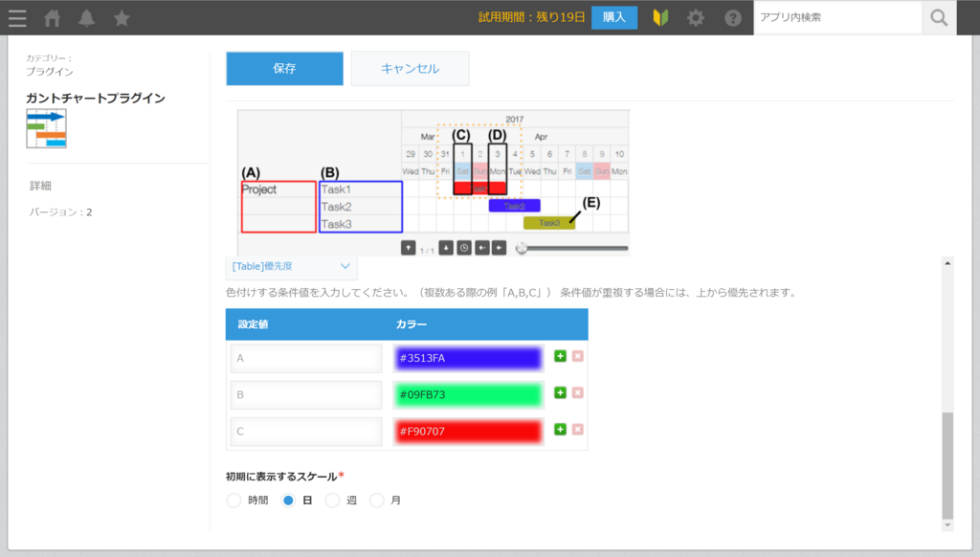Click the 試用期間：残り19日 trial notice
The width and height of the screenshot is (980, 557).
tap(532, 17)
